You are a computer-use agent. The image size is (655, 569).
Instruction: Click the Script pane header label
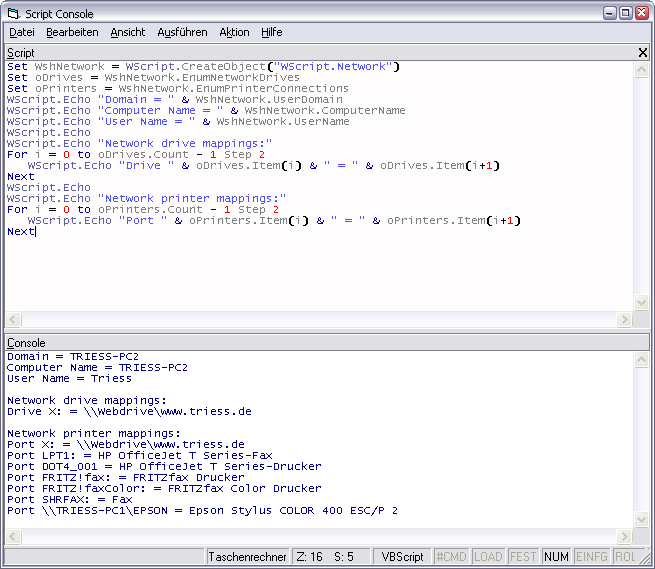click(x=21, y=53)
